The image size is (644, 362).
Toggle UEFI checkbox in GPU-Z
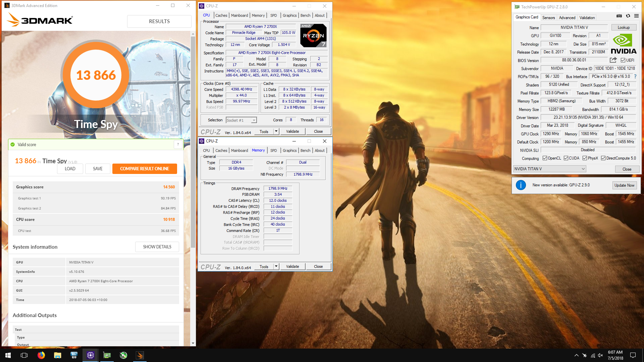pos(623,60)
